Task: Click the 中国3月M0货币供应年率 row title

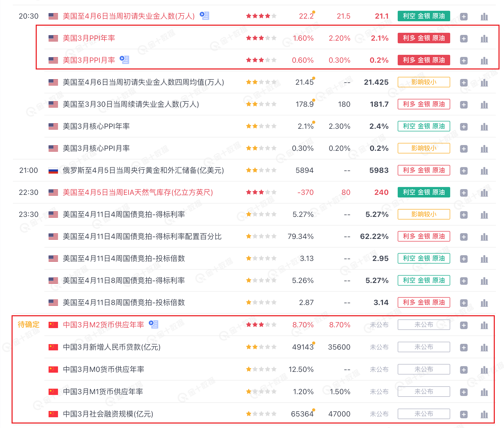Action: point(103,370)
